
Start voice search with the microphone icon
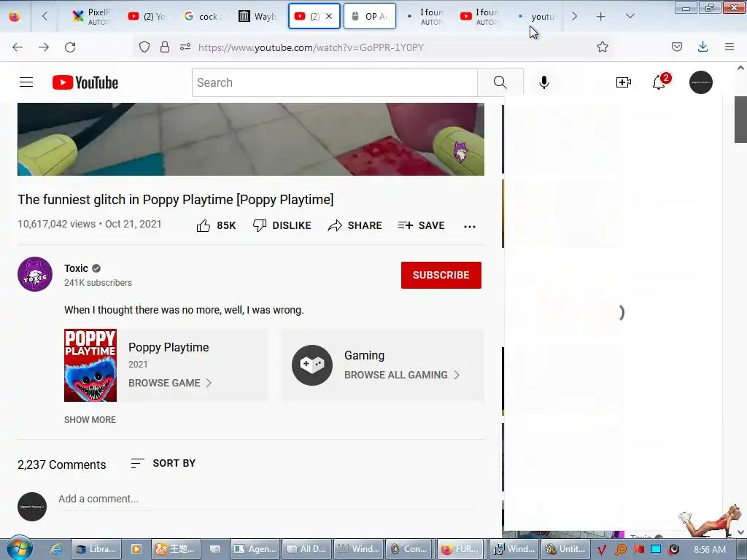[543, 82]
